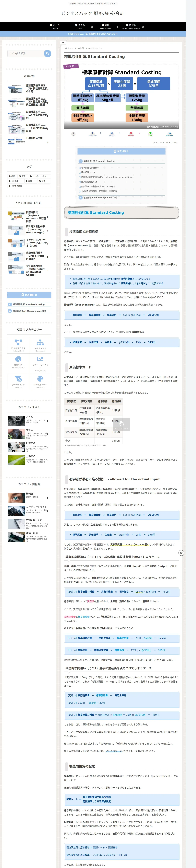Open ホーム in the navigation bar
This screenshot has width=196, height=868.
(55, 27)
